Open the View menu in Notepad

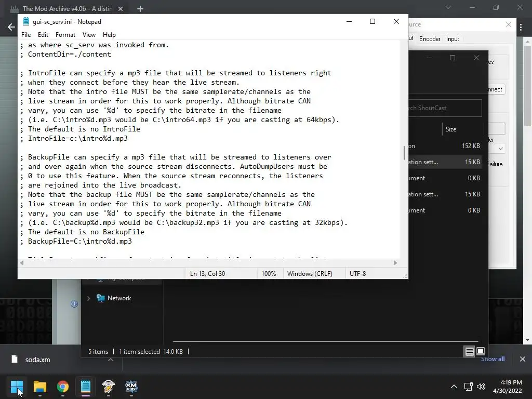tap(89, 35)
